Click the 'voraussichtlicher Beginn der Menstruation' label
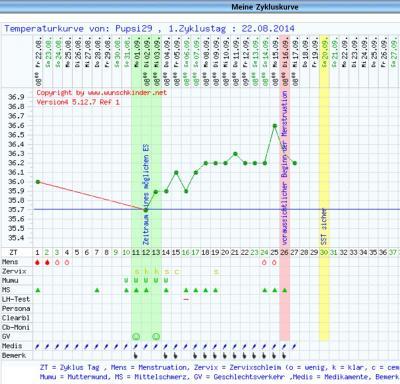400x384 pixels. (x=284, y=168)
